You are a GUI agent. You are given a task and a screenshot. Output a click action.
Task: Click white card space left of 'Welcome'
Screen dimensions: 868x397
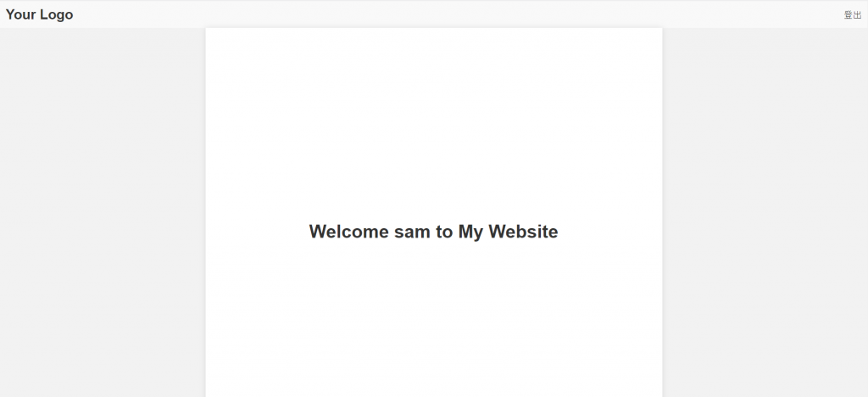pyautogui.click(x=258, y=232)
